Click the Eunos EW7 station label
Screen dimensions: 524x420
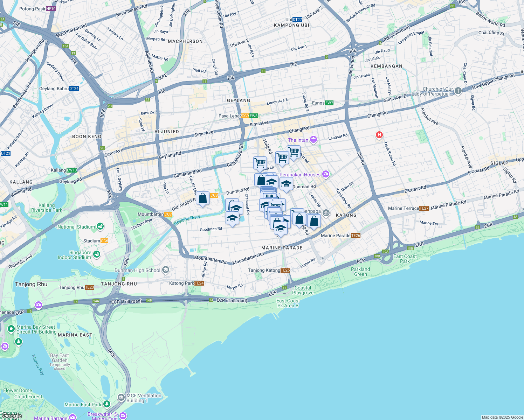click(323, 103)
